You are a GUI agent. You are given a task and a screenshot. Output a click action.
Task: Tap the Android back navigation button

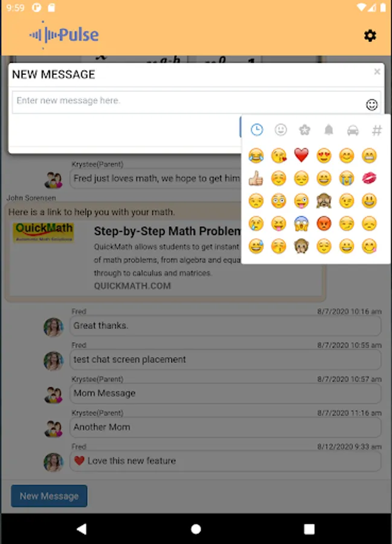(82, 529)
